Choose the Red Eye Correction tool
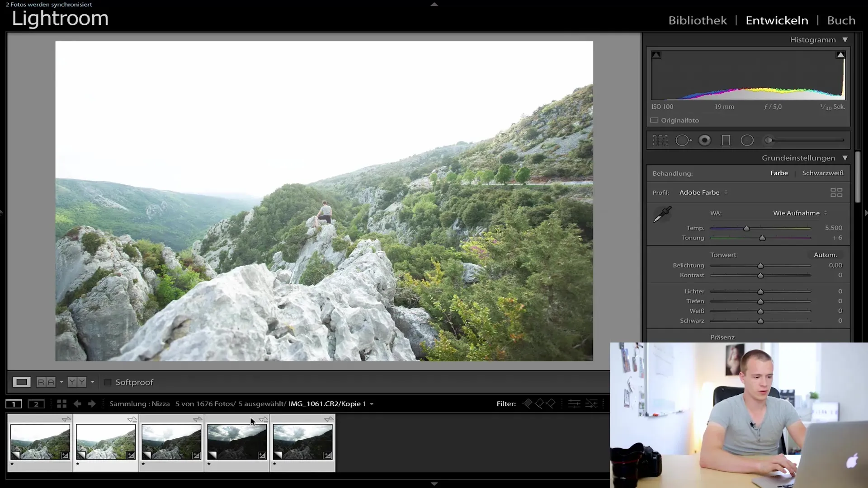The image size is (868, 488). coord(704,141)
